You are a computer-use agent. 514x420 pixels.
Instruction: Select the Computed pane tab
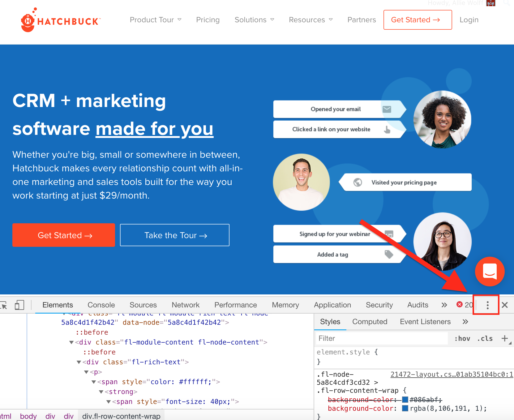pyautogui.click(x=370, y=322)
